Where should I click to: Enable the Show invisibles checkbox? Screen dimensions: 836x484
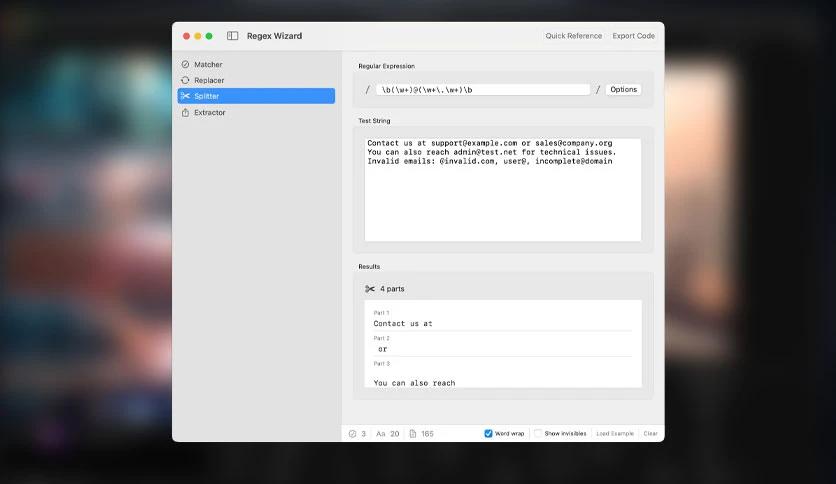538,434
